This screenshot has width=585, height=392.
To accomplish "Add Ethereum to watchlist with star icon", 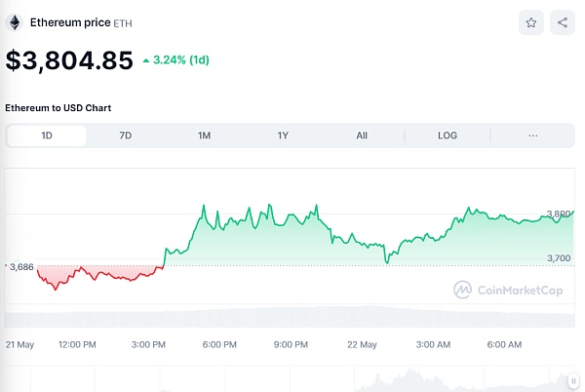I will click(531, 22).
